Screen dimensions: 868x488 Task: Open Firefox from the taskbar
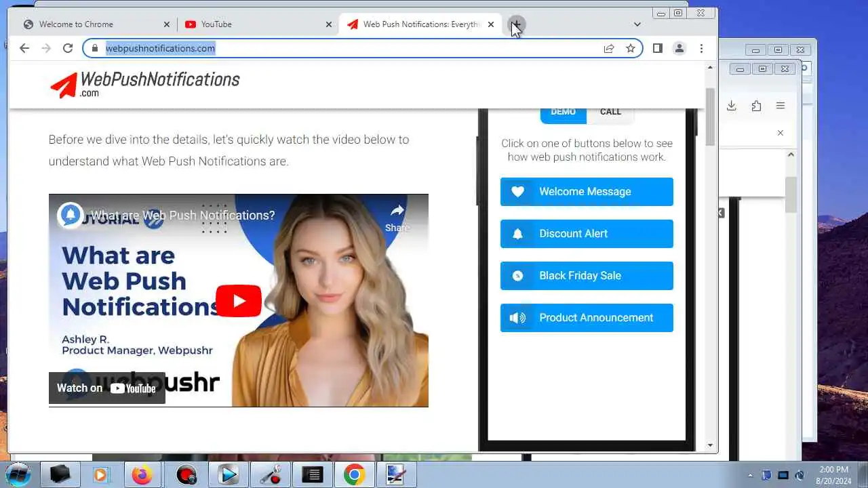(x=142, y=475)
